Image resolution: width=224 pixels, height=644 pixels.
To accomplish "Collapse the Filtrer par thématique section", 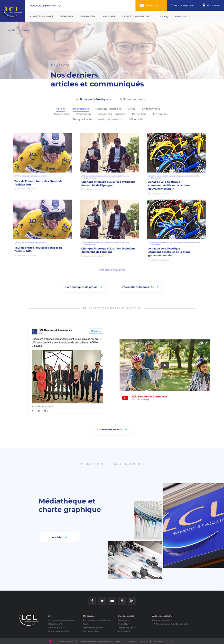I will tap(93, 100).
